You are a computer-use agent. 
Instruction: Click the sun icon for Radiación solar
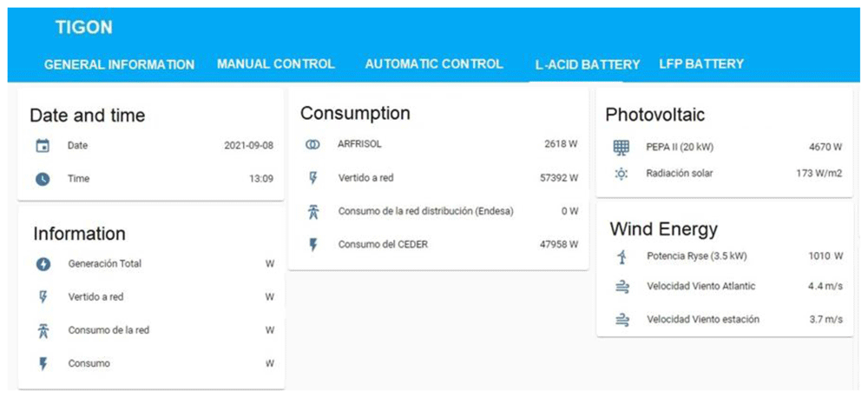coord(621,174)
